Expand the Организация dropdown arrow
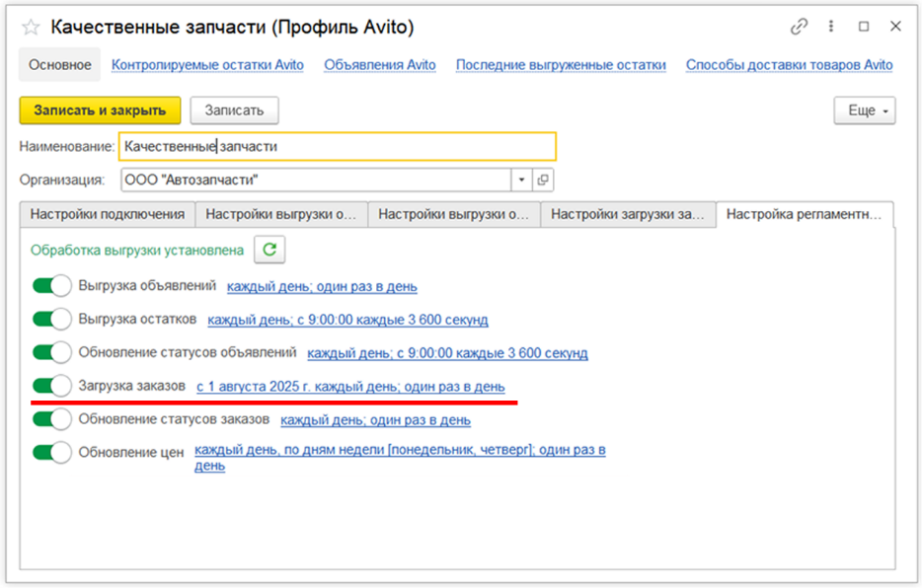This screenshot has width=922, height=588. pos(521,181)
